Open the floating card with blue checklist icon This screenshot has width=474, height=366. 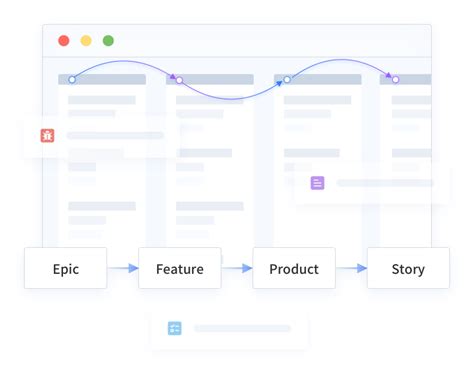[229, 329]
